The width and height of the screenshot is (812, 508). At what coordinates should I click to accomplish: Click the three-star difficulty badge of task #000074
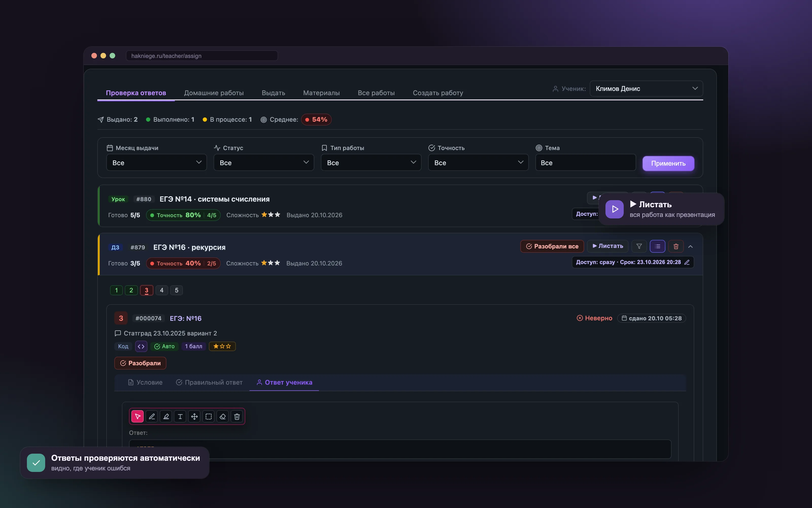(x=222, y=346)
